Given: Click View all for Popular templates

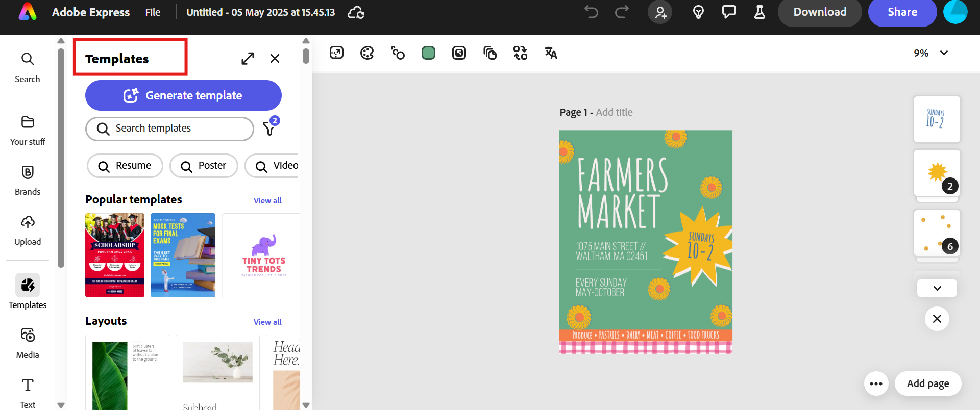Looking at the screenshot, I should pyautogui.click(x=267, y=201).
